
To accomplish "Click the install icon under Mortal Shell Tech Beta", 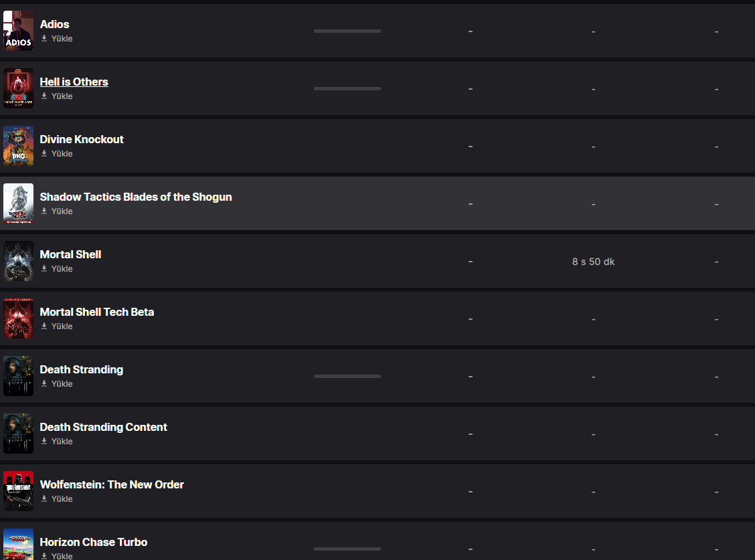I will [x=44, y=326].
